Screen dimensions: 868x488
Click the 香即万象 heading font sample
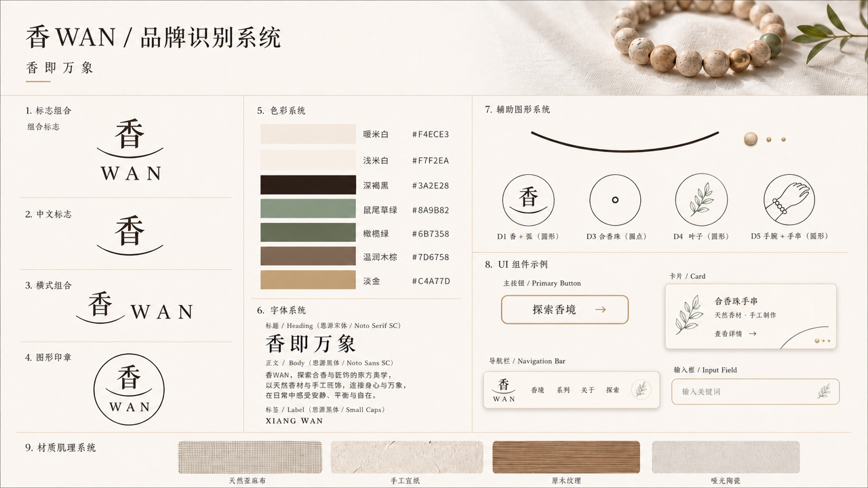(x=311, y=344)
